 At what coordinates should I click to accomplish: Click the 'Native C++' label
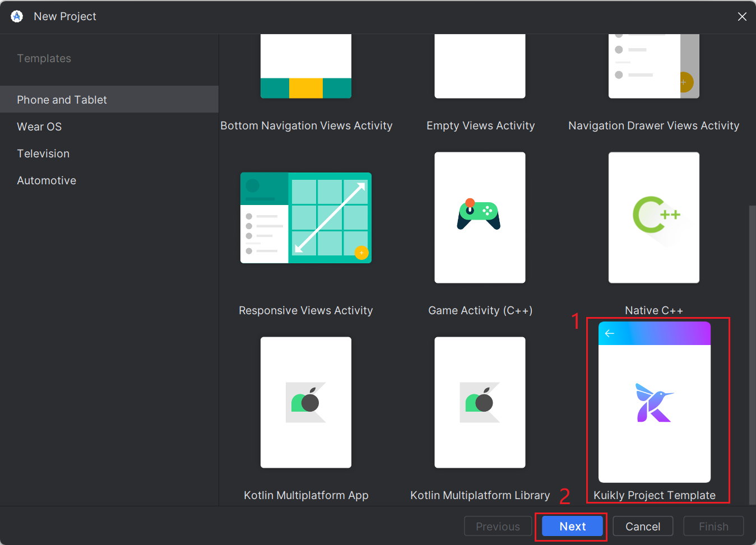(x=654, y=310)
